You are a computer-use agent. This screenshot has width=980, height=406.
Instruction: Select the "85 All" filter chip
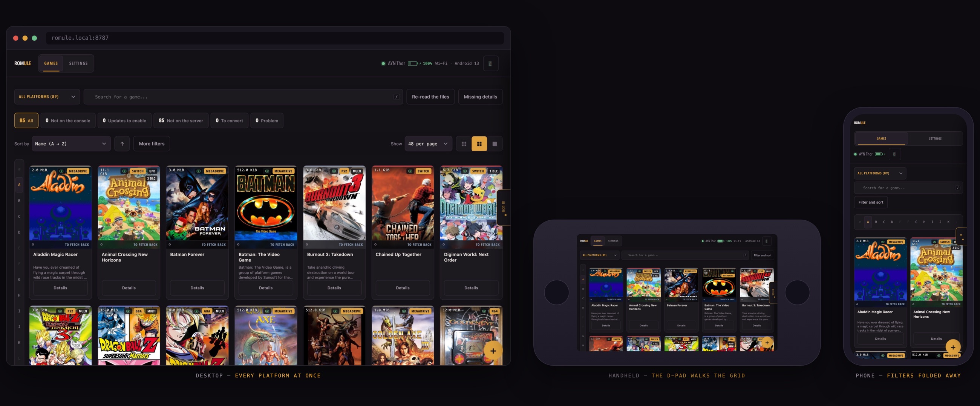click(26, 120)
